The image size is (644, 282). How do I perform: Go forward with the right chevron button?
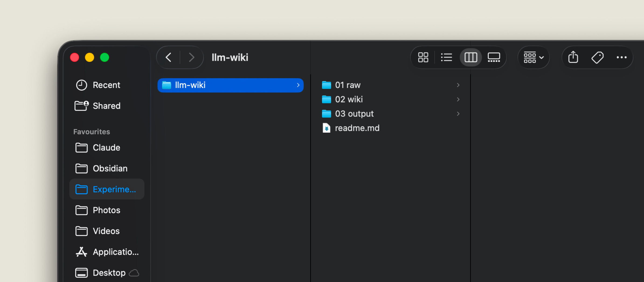pyautogui.click(x=192, y=57)
